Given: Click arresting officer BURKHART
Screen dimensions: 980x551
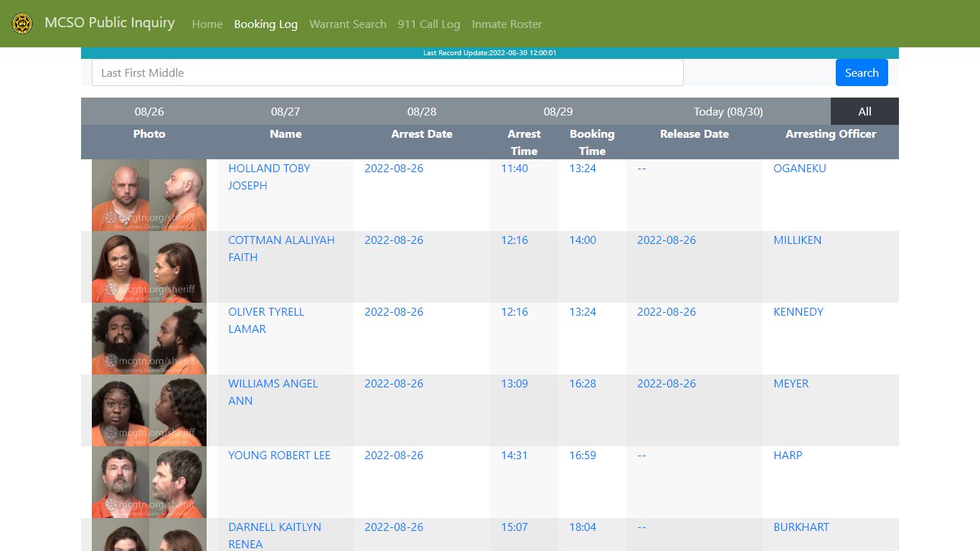Looking at the screenshot, I should [x=801, y=527].
